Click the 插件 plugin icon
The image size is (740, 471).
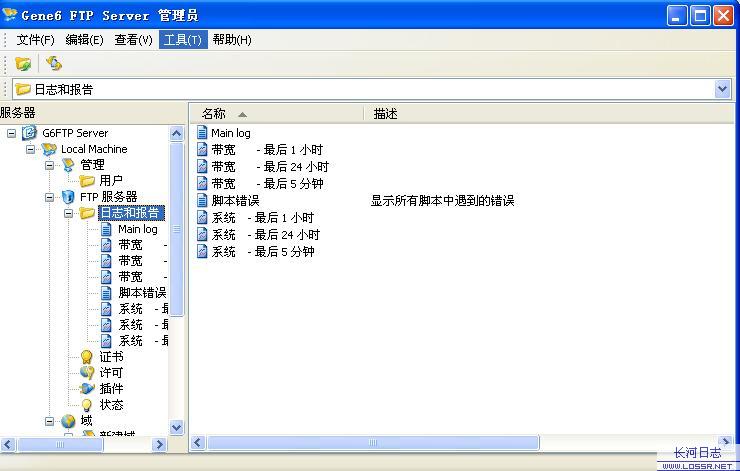[87, 389]
